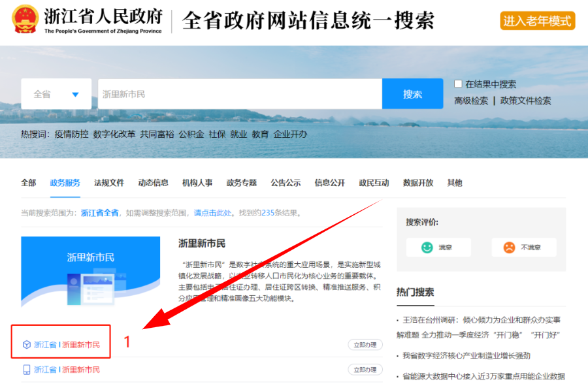This screenshot has width=588, height=384.
Task: Open the 浙里新市民 result title
Action: [202, 244]
